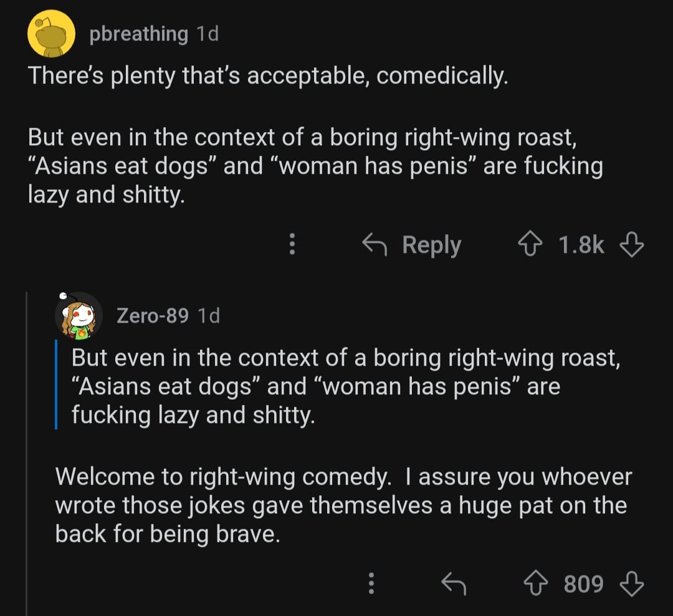This screenshot has width=673, height=616.
Task: Open the Zero-89 user profile link
Action: (x=153, y=316)
